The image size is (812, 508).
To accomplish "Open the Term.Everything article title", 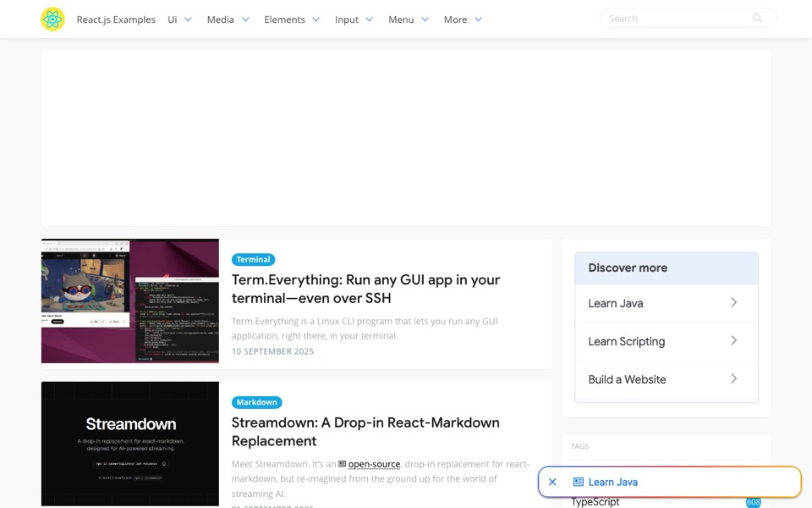I will tap(365, 289).
